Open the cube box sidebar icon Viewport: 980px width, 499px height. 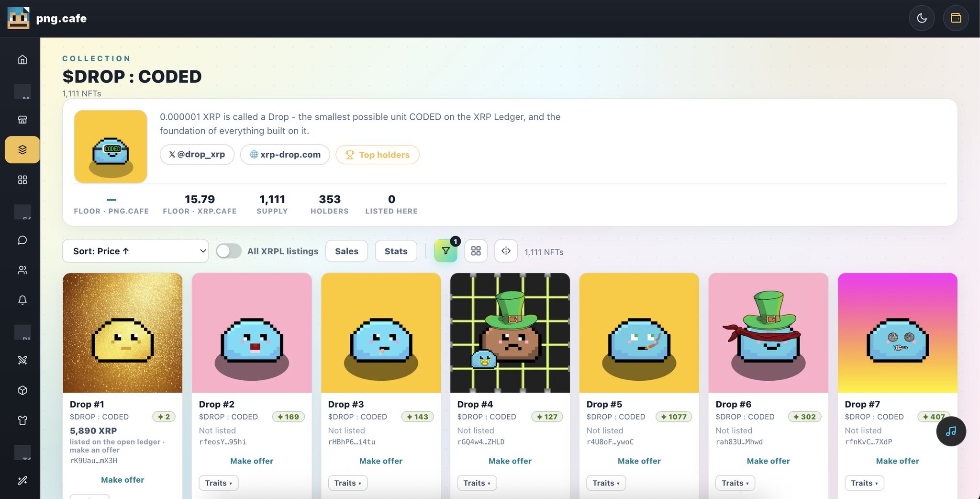point(22,390)
